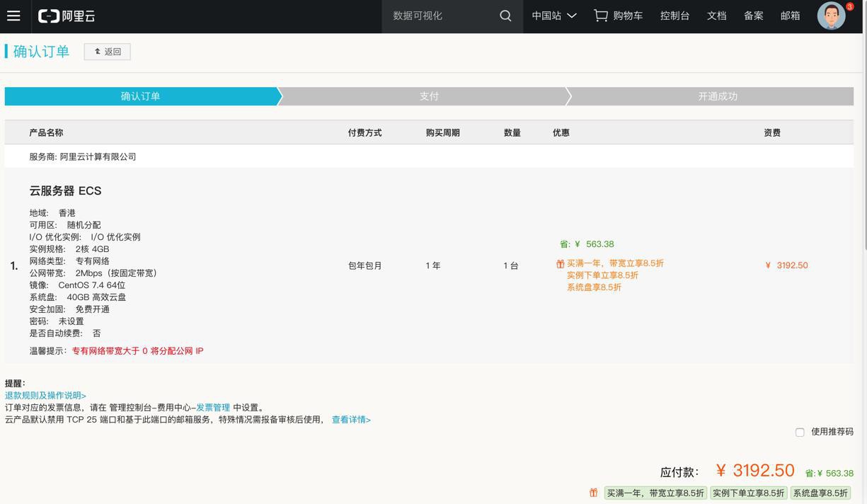Click the 实例规格: 2核 4GB line
Viewport: 867px width, 504px height.
[69, 249]
